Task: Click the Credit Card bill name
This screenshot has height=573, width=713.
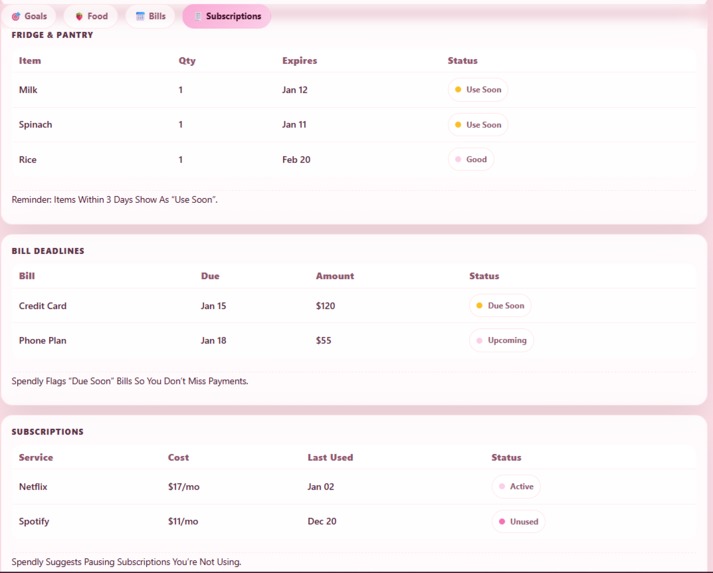Action: [43, 306]
